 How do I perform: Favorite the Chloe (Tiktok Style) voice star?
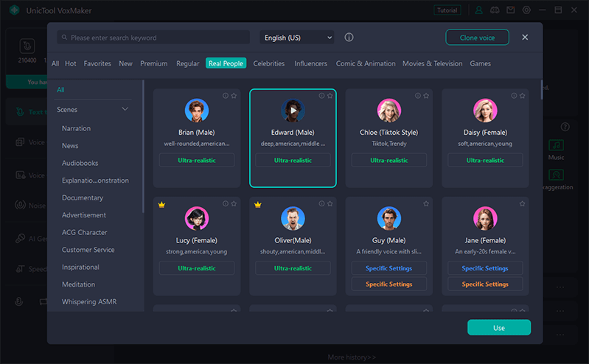point(426,96)
